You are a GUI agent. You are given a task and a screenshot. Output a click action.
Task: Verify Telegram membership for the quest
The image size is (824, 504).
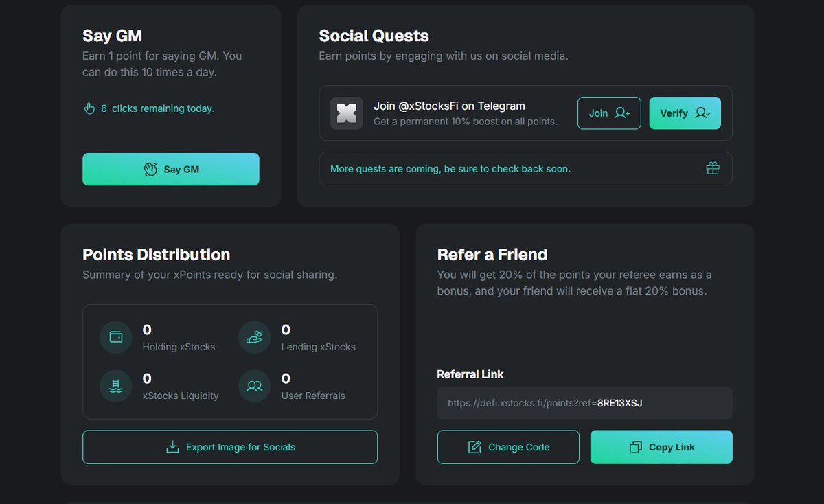685,113
